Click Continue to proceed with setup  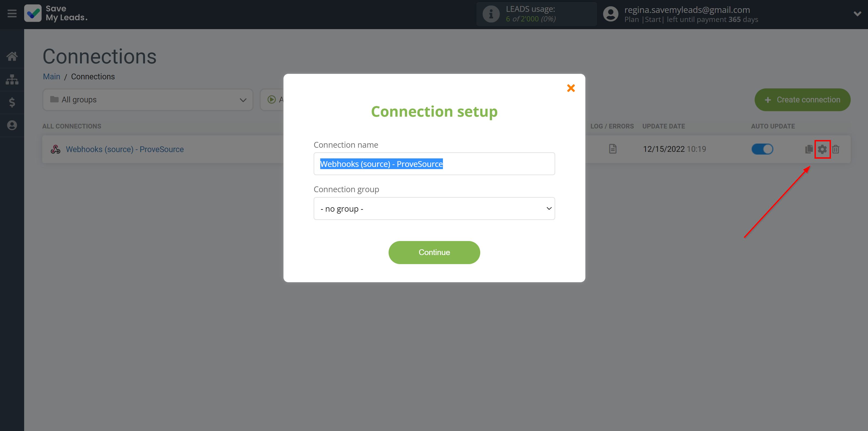coord(434,252)
